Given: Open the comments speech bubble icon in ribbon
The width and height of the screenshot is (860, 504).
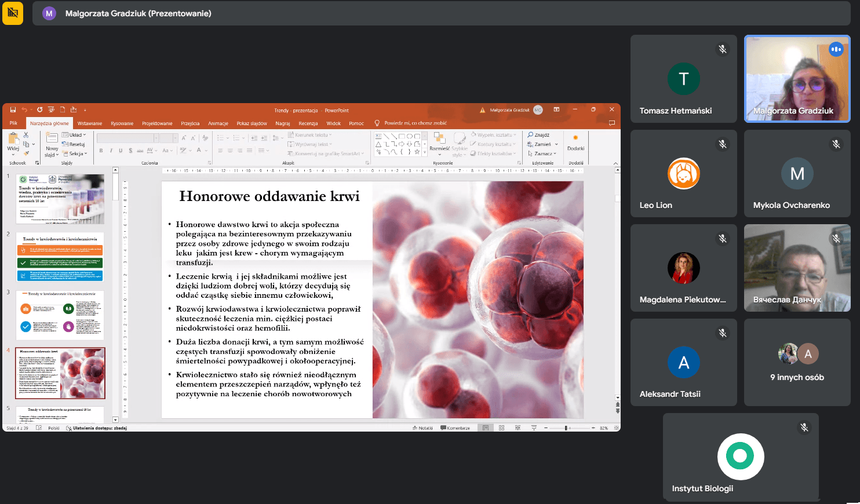Looking at the screenshot, I should click(x=611, y=123).
